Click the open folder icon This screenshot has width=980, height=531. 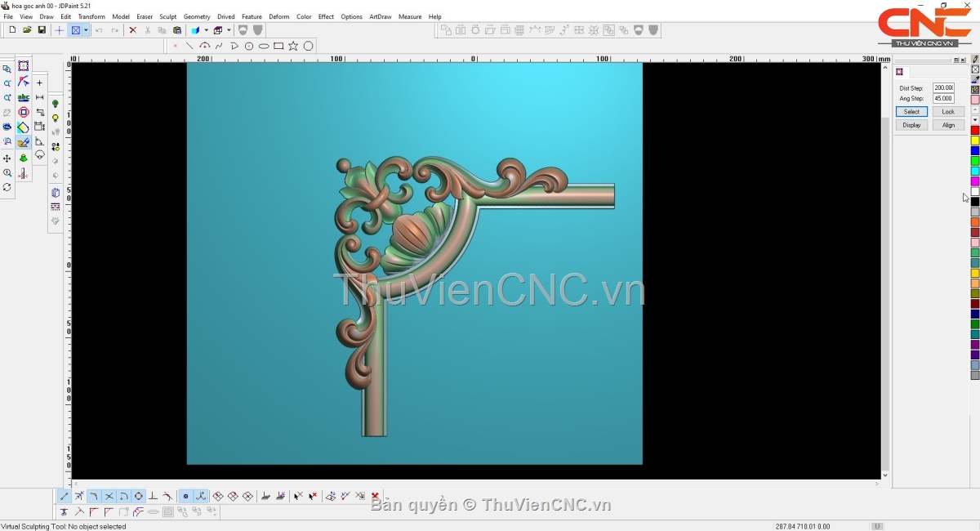point(27,30)
